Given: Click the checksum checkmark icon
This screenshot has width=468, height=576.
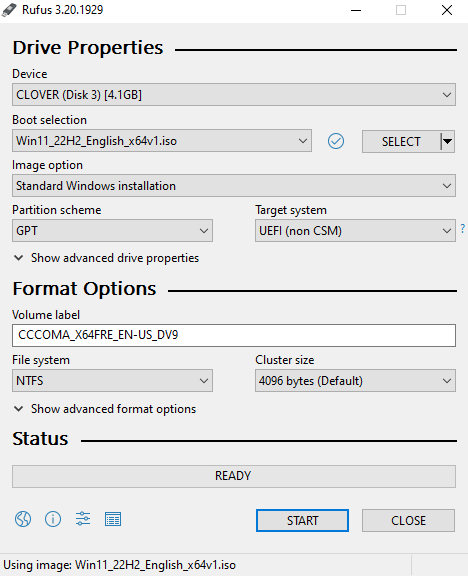Looking at the screenshot, I should [336, 141].
